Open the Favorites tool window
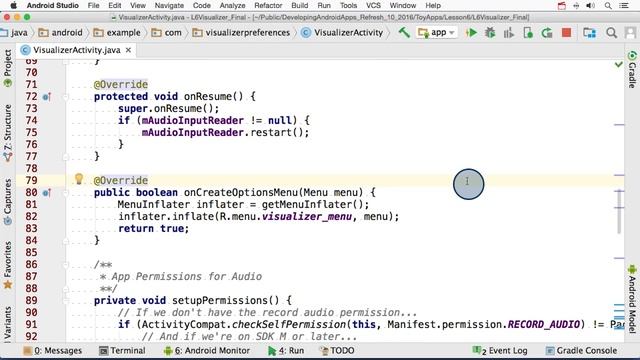The height and width of the screenshot is (360, 640). [7, 265]
